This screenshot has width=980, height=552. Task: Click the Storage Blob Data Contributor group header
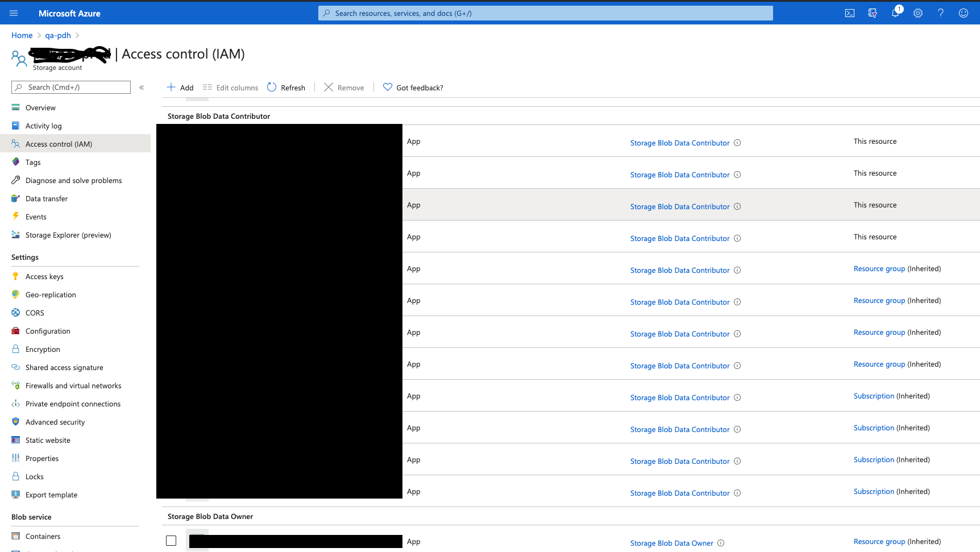(x=219, y=116)
